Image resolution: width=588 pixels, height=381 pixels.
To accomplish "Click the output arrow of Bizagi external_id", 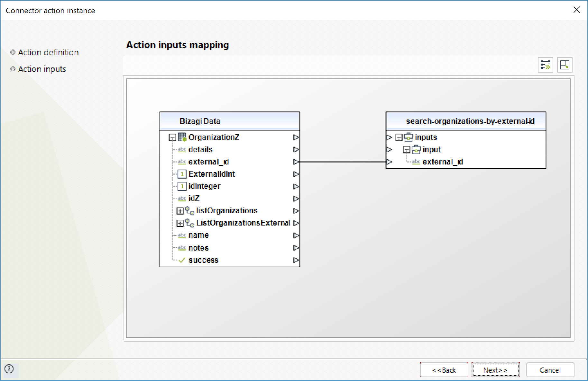I will click(296, 162).
